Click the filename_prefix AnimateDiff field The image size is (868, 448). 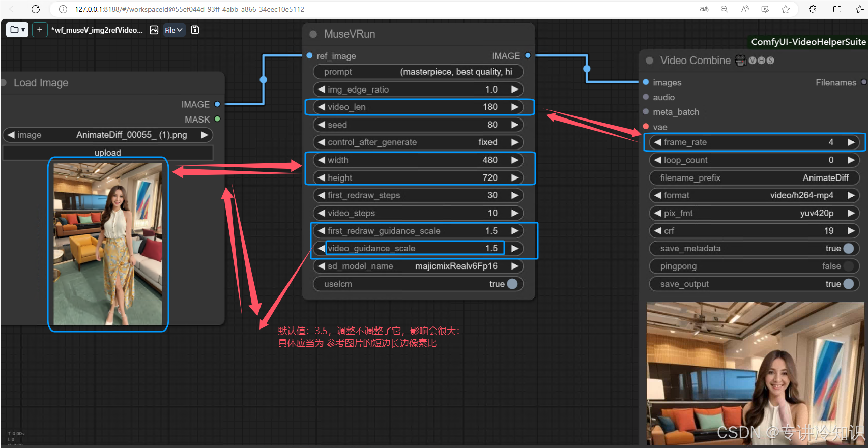click(754, 177)
